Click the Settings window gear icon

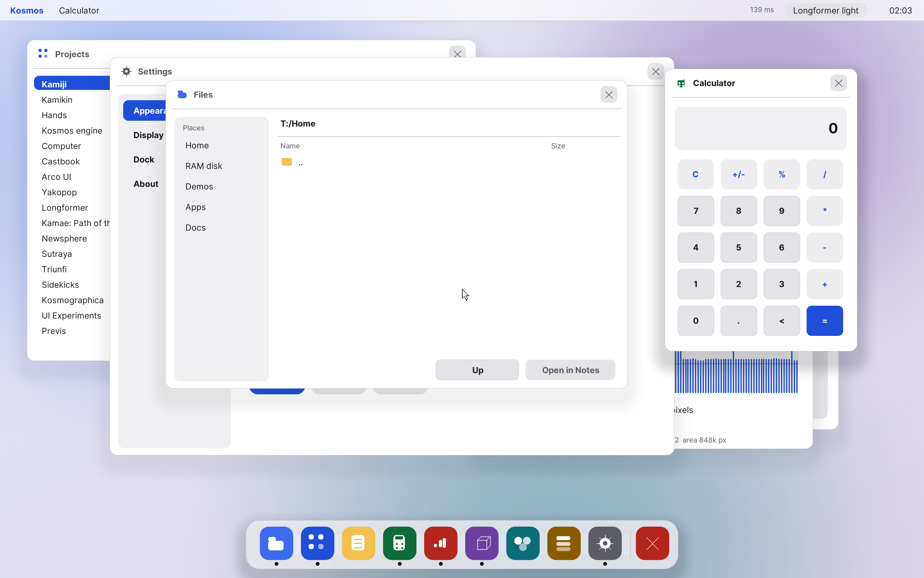point(126,72)
